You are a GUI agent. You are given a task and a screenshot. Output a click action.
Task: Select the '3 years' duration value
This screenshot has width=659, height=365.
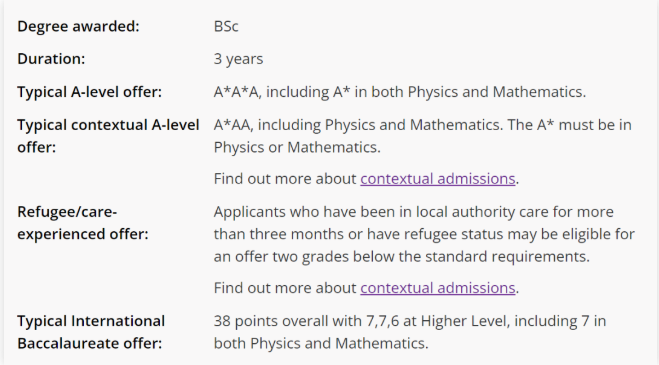click(x=238, y=59)
